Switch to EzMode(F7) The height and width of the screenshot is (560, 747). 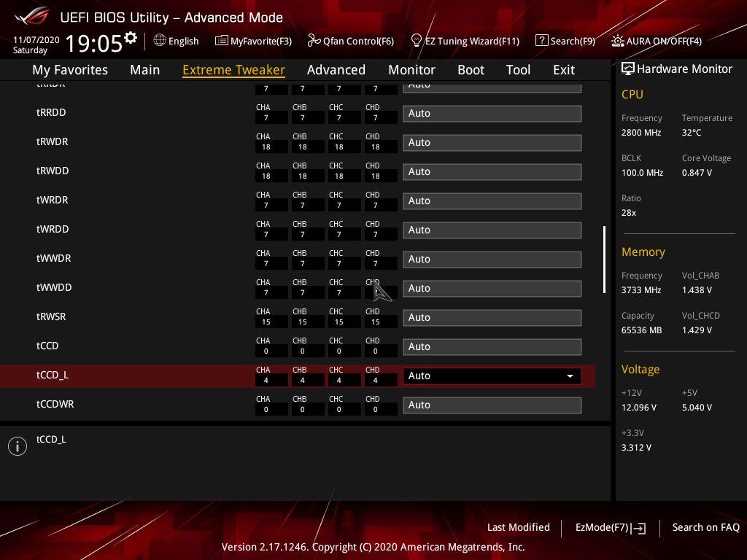click(x=611, y=528)
